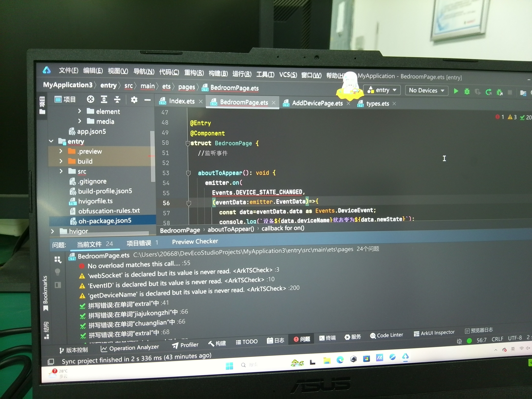Click the green Debug bug icon

467,91
